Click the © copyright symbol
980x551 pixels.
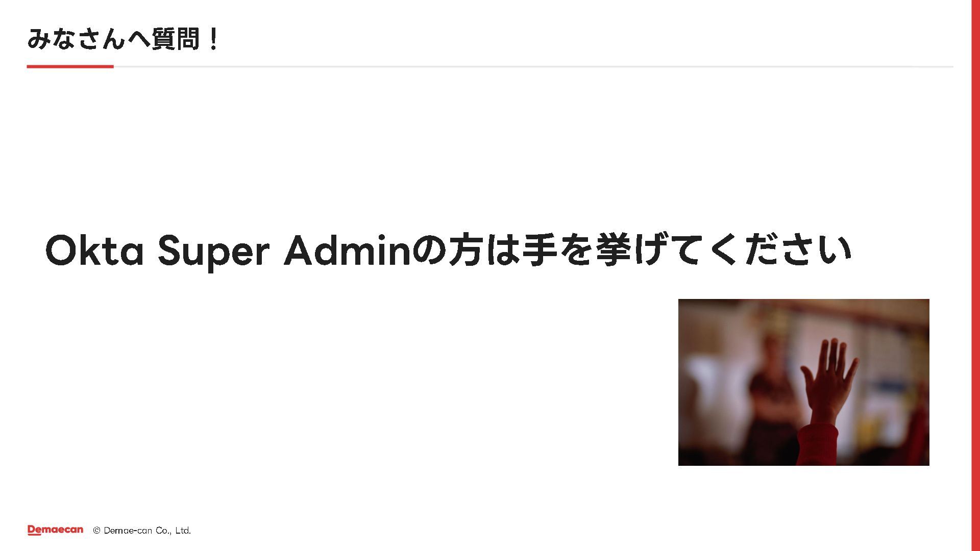[x=96, y=531]
